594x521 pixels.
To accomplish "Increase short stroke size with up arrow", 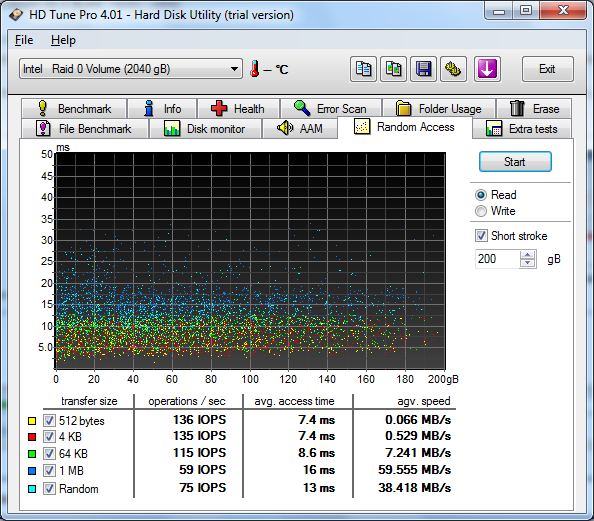I will pos(528,255).
